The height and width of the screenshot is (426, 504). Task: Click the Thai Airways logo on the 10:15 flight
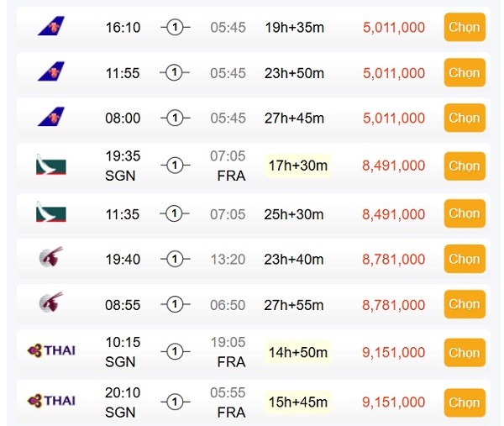tap(51, 350)
